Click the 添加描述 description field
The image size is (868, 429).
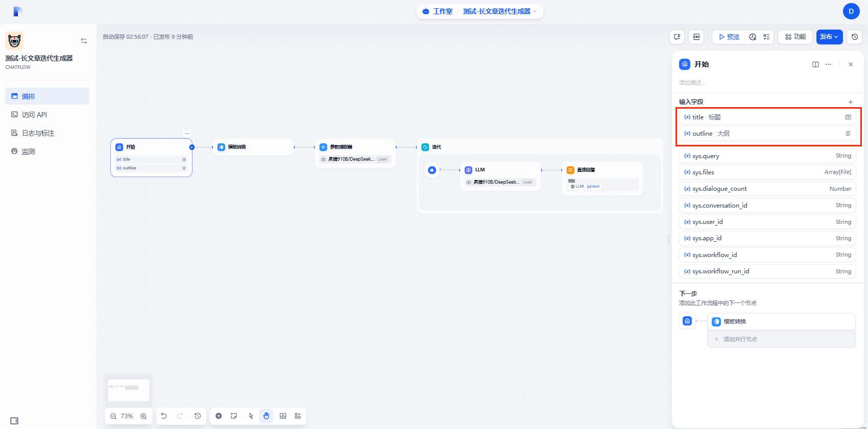[x=692, y=83]
